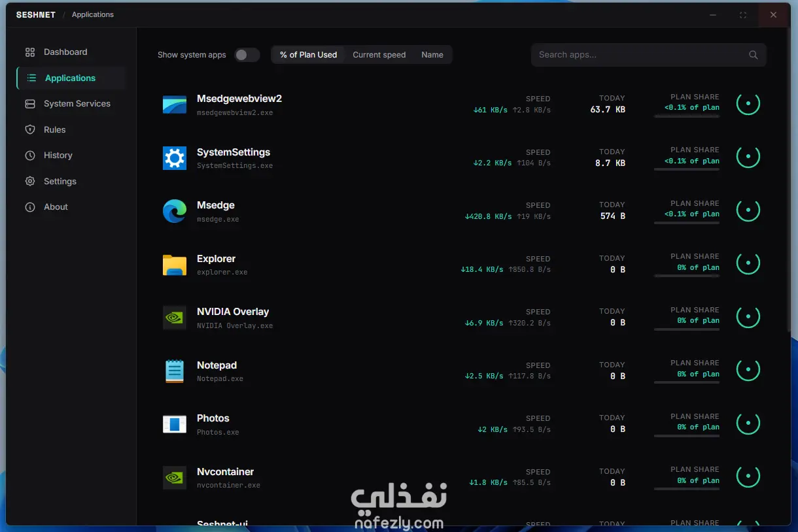Minimize the Seshnet window
Screen dimensions: 798x532
pyautogui.click(x=713, y=14)
